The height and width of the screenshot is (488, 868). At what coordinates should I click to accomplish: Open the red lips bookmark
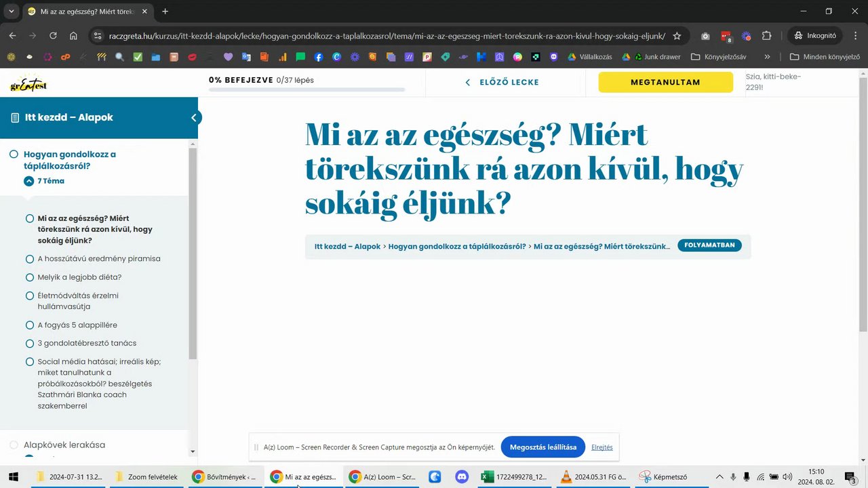pos(192,57)
